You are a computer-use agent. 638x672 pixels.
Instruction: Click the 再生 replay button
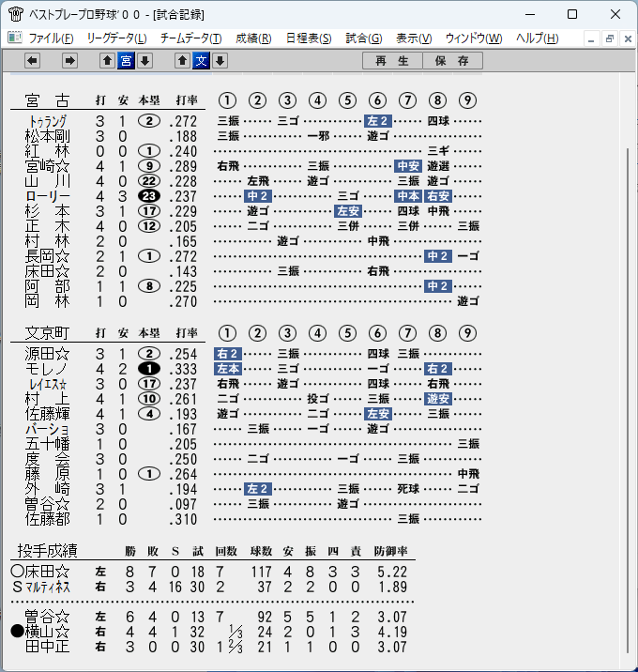coord(392,61)
